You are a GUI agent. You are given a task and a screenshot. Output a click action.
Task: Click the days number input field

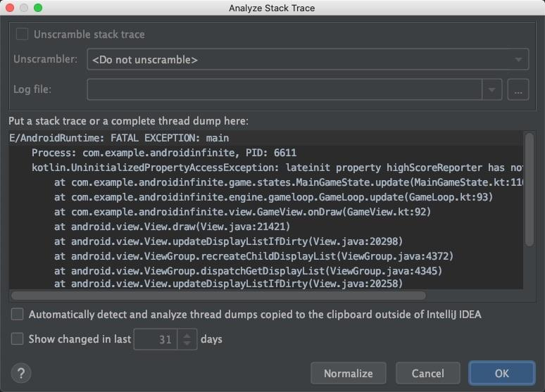[156, 339]
